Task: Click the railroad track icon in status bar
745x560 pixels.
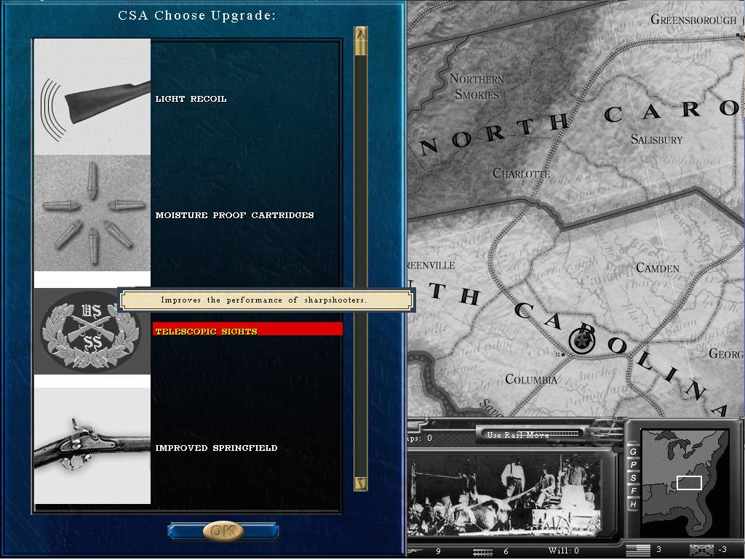Action: (484, 551)
